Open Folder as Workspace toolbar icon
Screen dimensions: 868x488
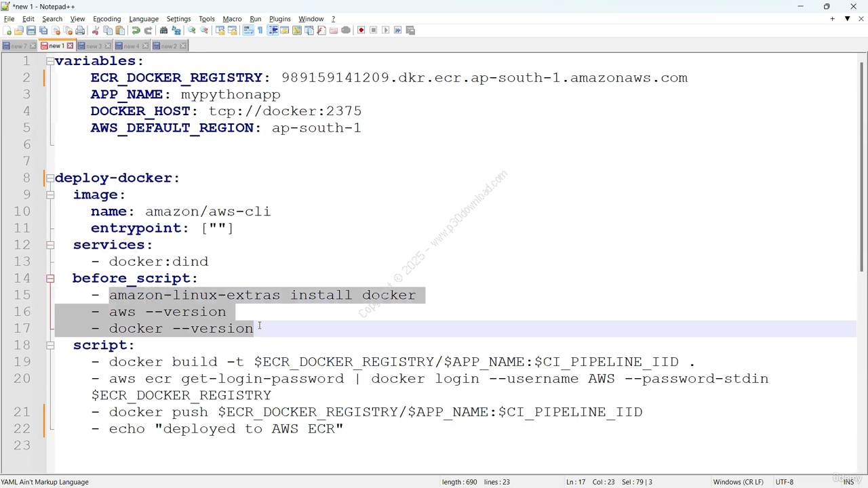click(333, 30)
